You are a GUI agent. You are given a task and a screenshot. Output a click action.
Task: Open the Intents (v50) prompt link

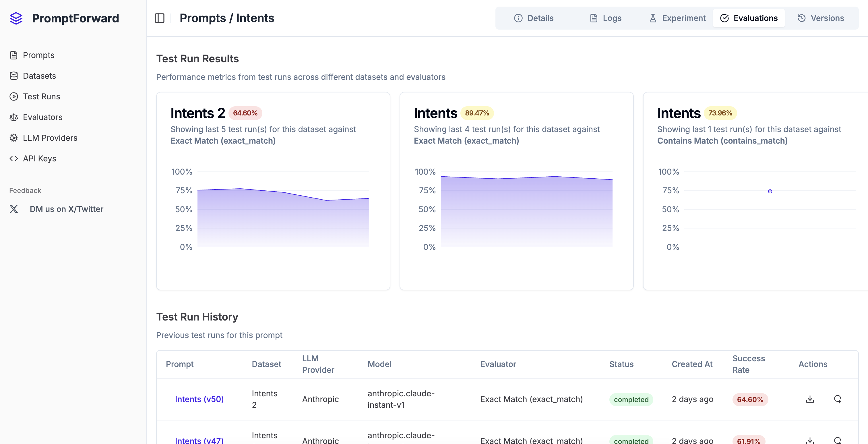(199, 399)
